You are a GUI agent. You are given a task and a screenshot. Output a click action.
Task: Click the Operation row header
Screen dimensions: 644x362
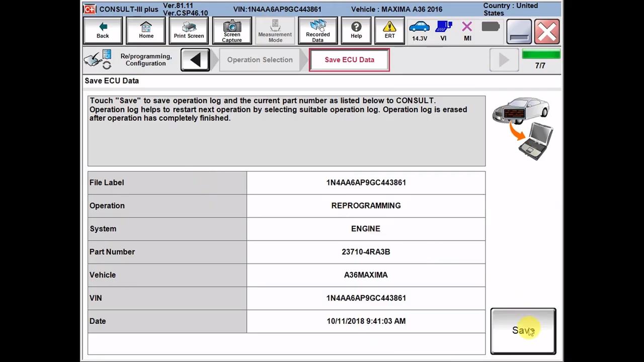pyautogui.click(x=167, y=206)
